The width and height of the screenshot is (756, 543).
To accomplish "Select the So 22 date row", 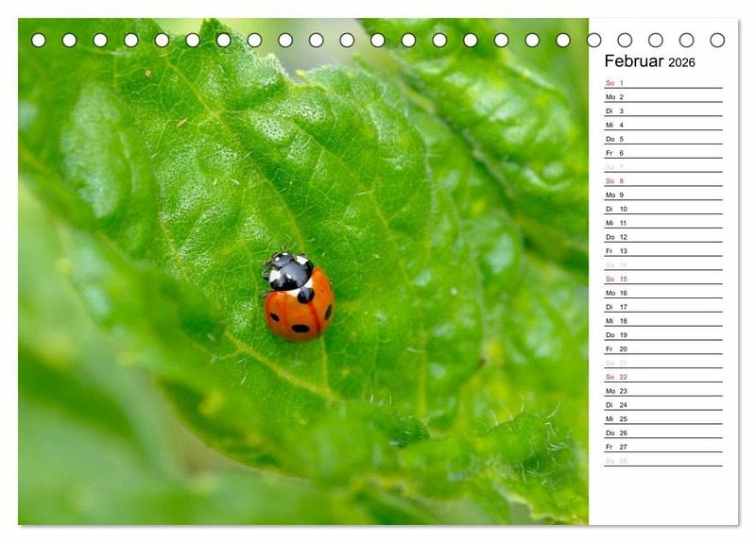I will (663, 376).
